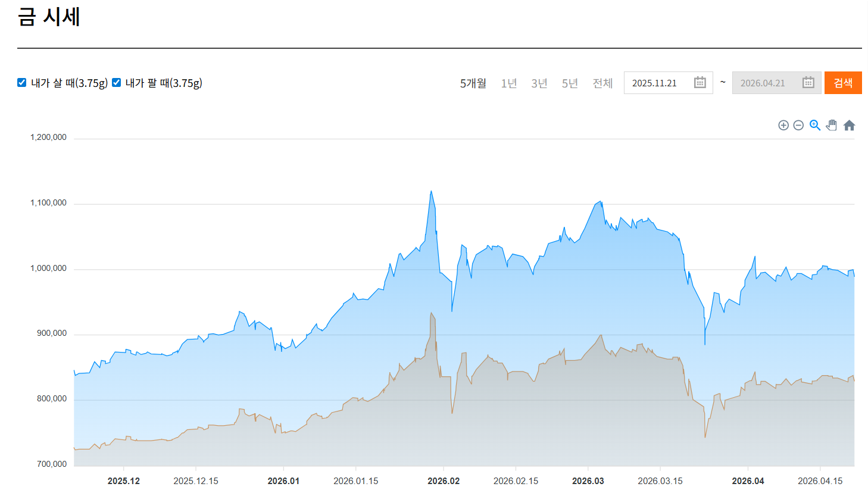This screenshot has height=496, width=868.
Task: Select the 3년 period tab
Action: point(539,83)
